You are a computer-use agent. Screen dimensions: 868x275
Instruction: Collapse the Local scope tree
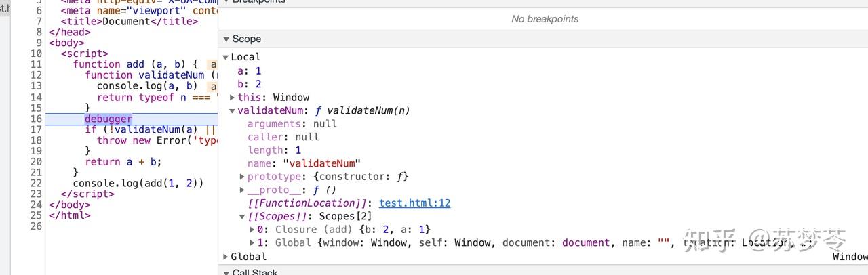[x=226, y=58]
